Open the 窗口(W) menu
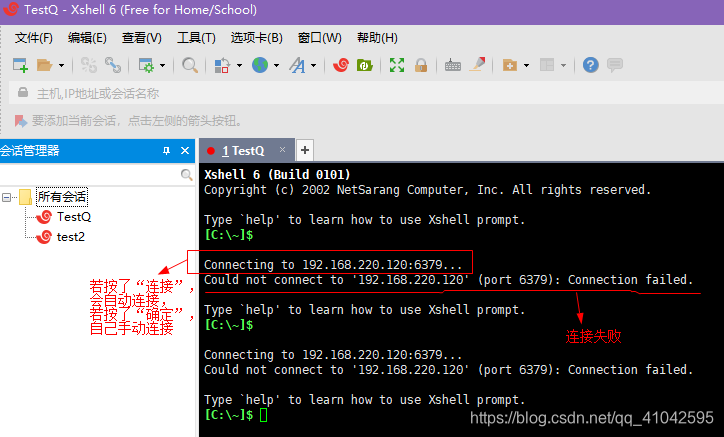Image resolution: width=724 pixels, height=437 pixels. (x=320, y=38)
